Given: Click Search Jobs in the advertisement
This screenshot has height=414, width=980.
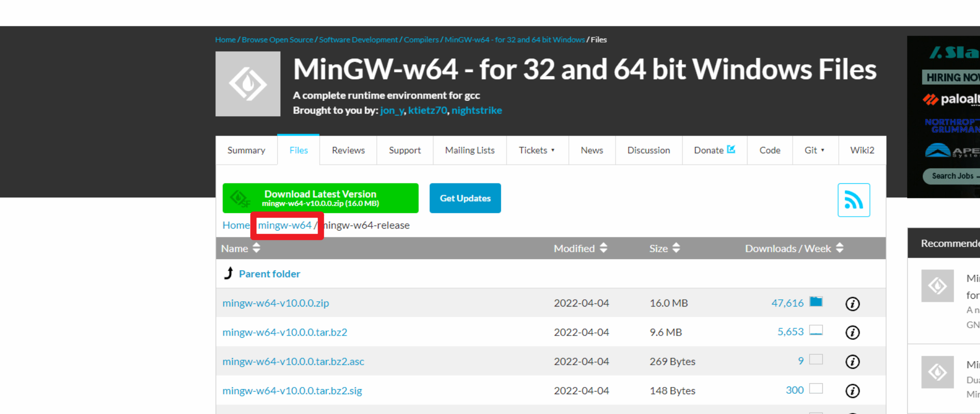Looking at the screenshot, I should click(952, 176).
